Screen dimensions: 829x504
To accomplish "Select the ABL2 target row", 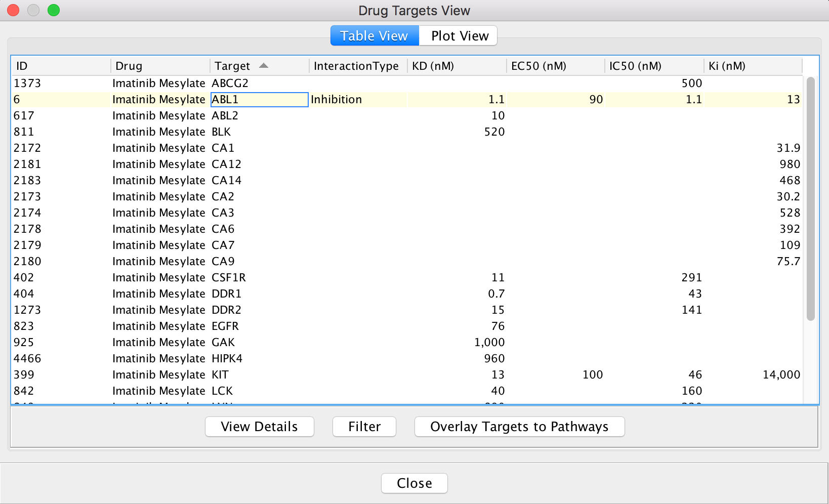I will (x=407, y=116).
